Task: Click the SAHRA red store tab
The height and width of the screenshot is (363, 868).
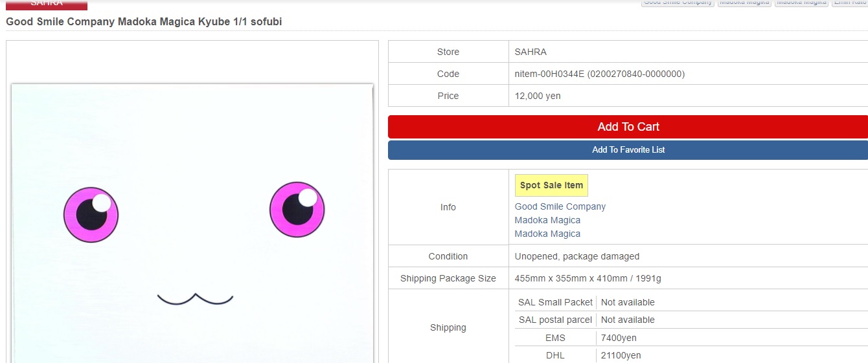Action: coord(47,5)
